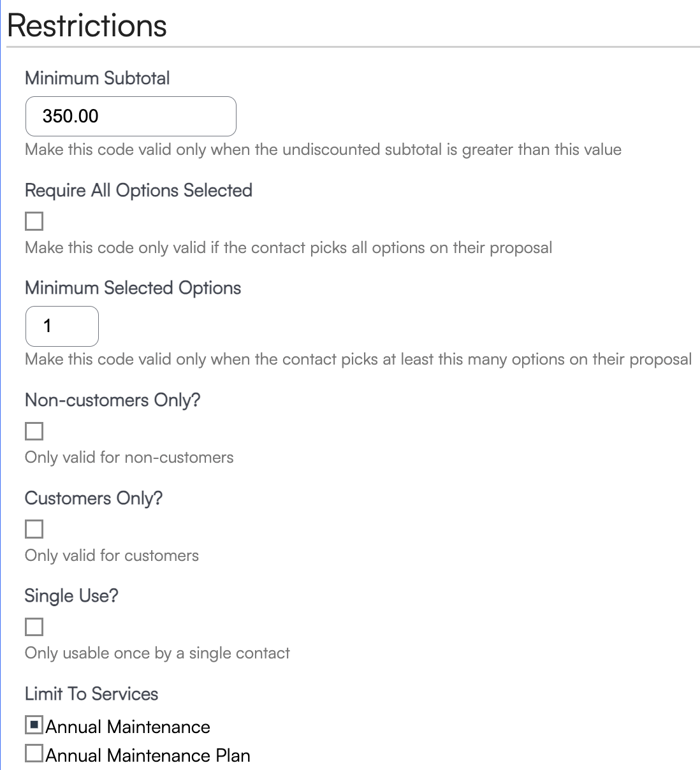Click the Single Use? label
Viewport: 700px width, 770px height.
tap(71, 596)
